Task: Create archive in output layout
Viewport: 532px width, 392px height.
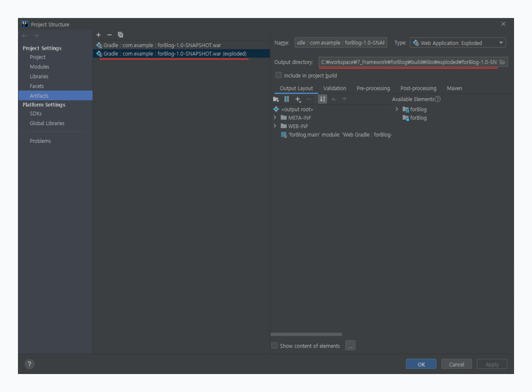Action: (287, 99)
